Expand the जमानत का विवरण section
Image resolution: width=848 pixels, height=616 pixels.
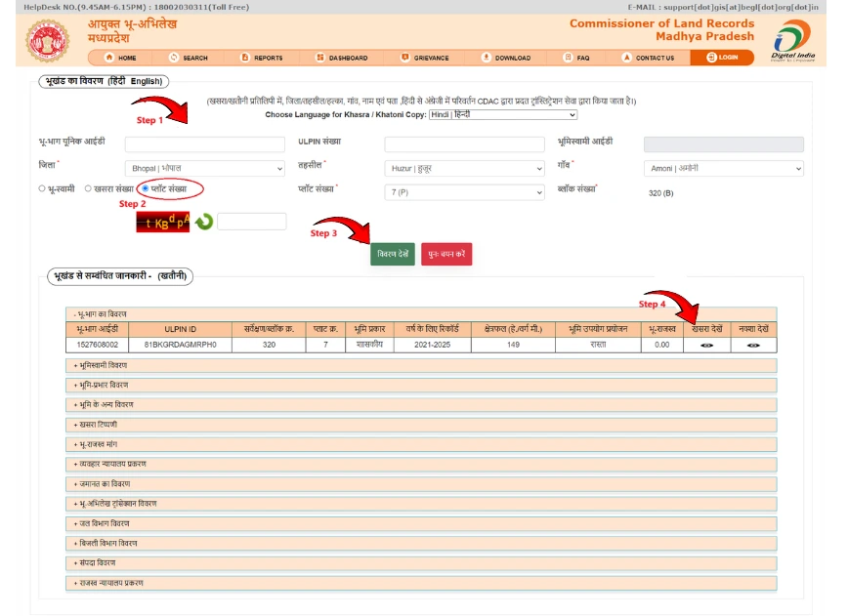421,483
